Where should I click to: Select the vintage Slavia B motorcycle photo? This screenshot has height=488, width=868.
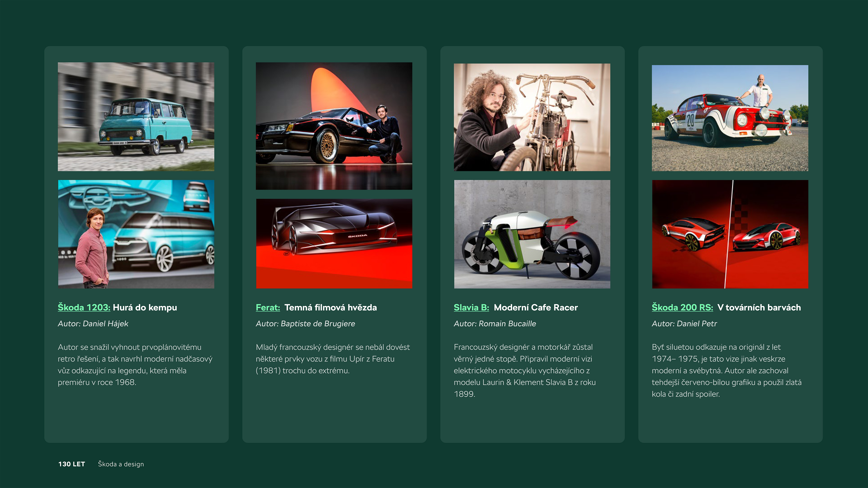click(532, 117)
